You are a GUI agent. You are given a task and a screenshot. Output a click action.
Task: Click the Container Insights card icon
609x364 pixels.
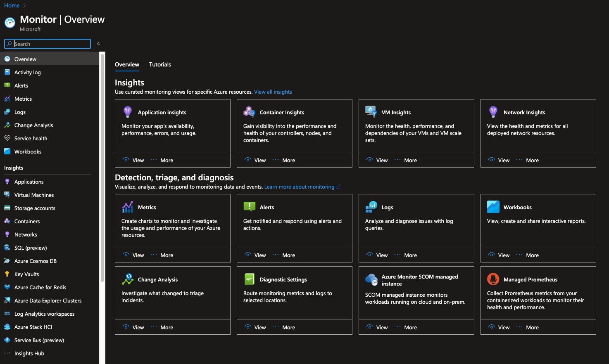[249, 112]
